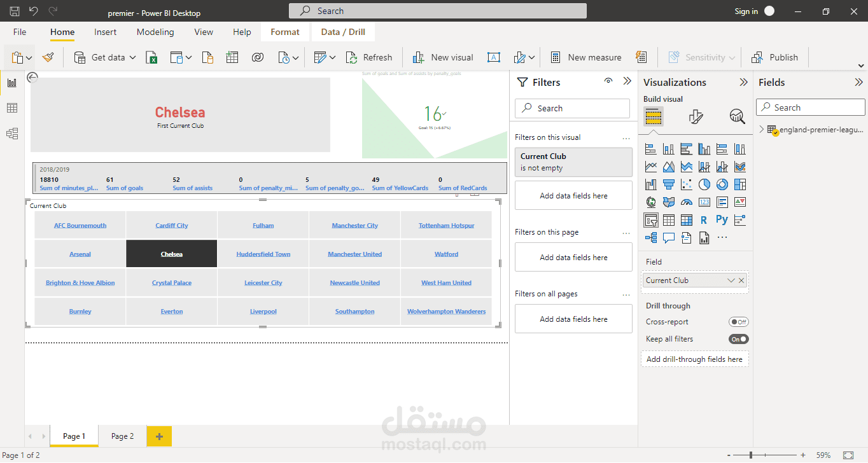Add a new page with plus button

(159, 436)
